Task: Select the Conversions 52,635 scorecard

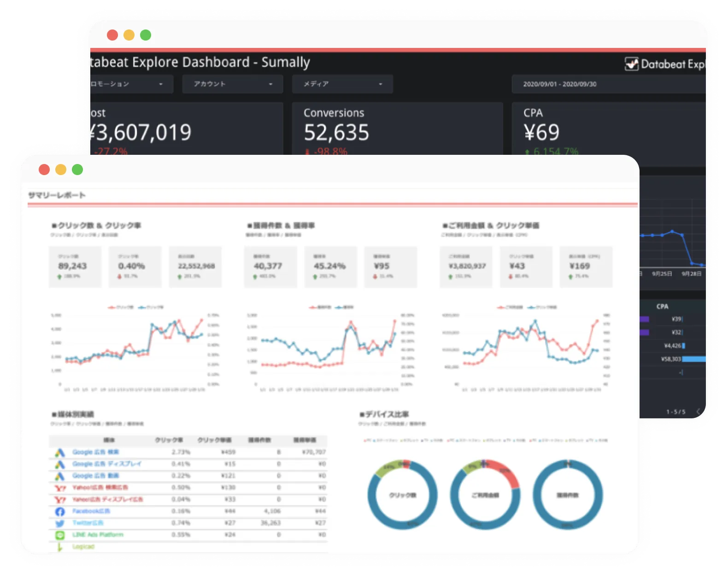Action: [397, 128]
